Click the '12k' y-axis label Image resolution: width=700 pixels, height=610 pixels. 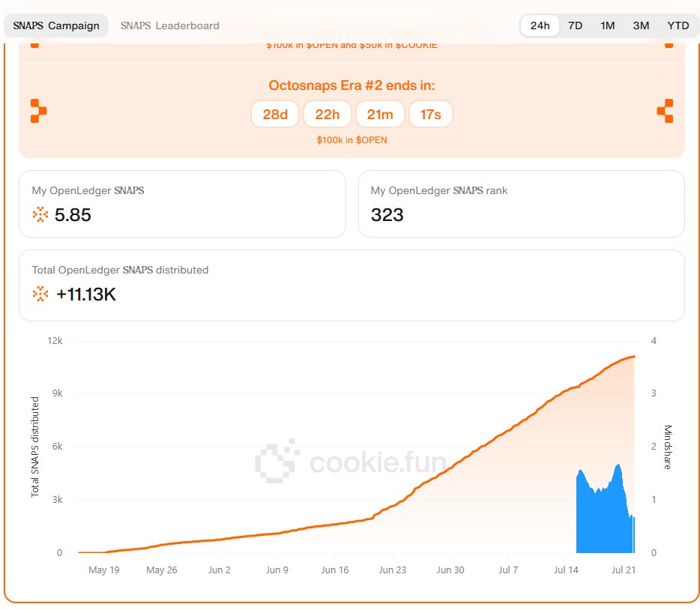[55, 341]
